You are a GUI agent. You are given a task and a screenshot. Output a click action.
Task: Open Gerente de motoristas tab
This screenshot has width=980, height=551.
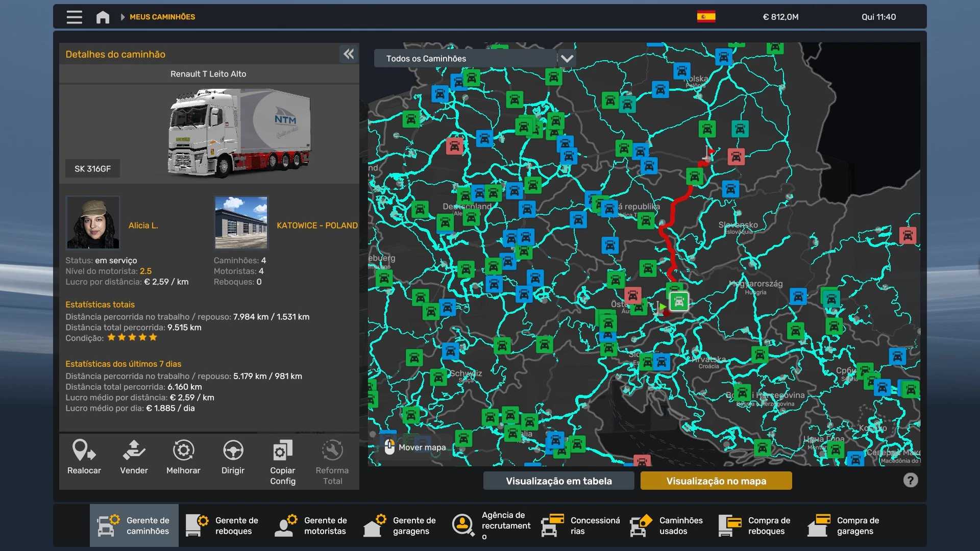point(311,525)
